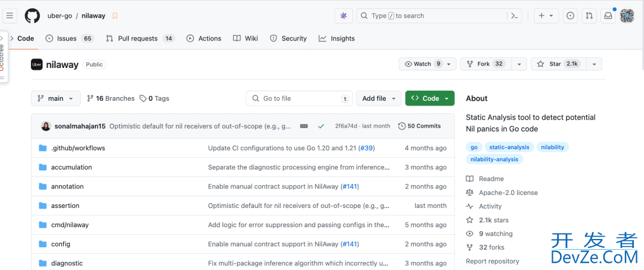
Task: Open 50 Commits history
Action: (x=420, y=126)
